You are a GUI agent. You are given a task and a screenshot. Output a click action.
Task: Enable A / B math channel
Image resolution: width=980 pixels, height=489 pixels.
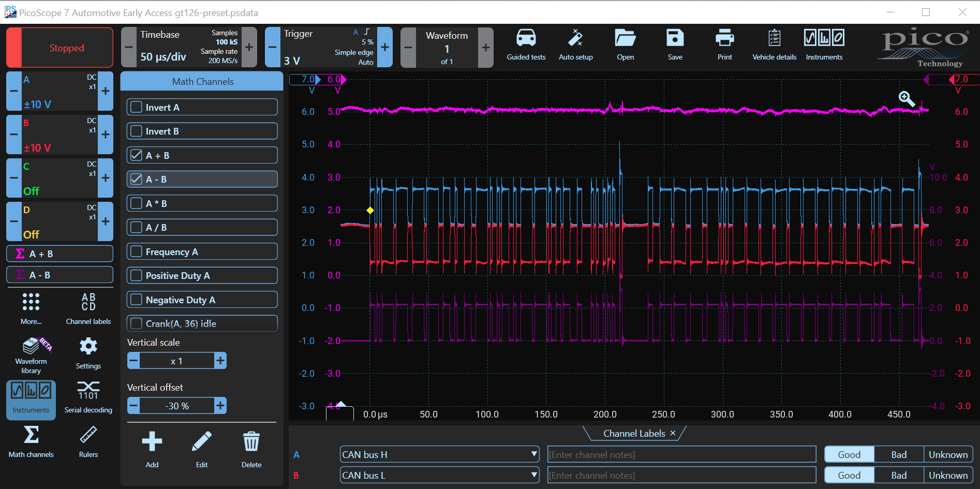(x=137, y=227)
